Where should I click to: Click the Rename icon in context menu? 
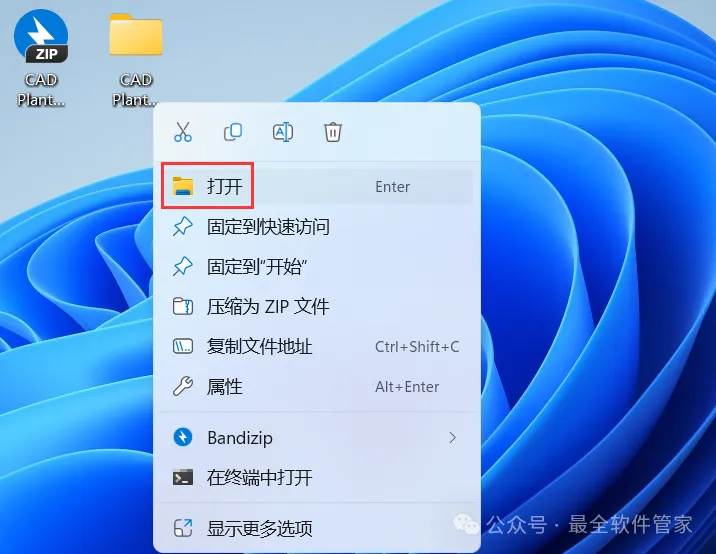point(283,132)
